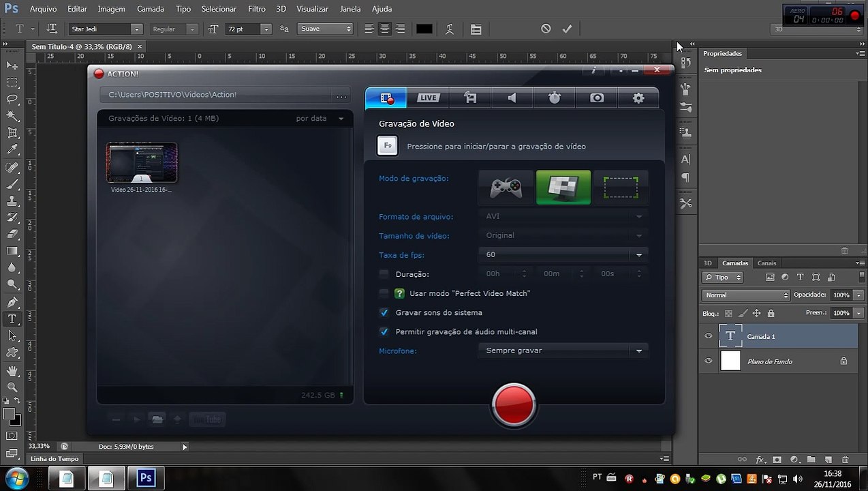The image size is (868, 491).
Task: Switch to the Canais tab
Action: coord(766,263)
